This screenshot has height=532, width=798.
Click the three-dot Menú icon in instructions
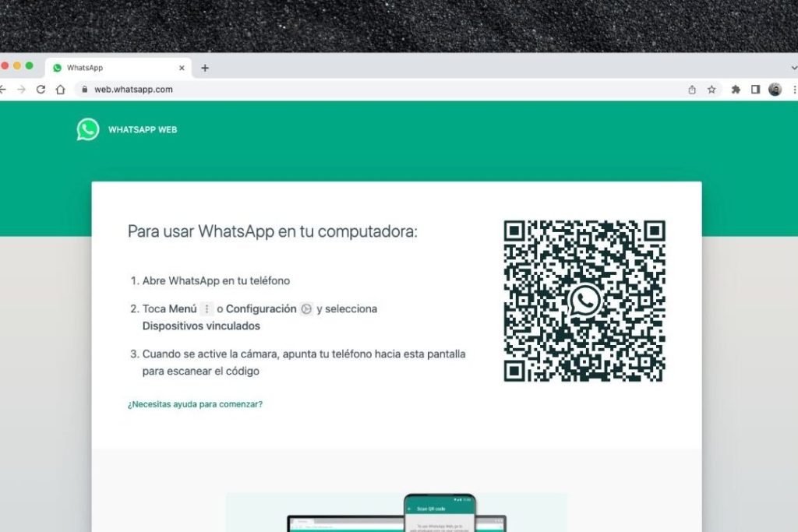(207, 309)
